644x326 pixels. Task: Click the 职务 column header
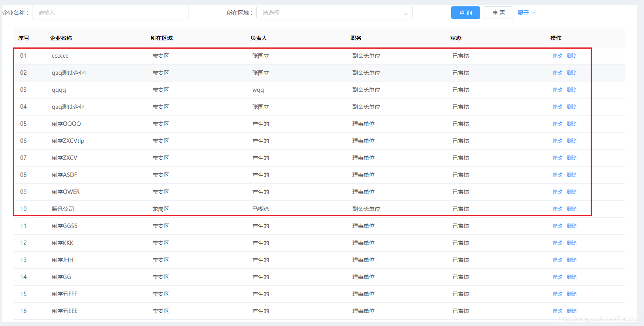pyautogui.click(x=356, y=38)
